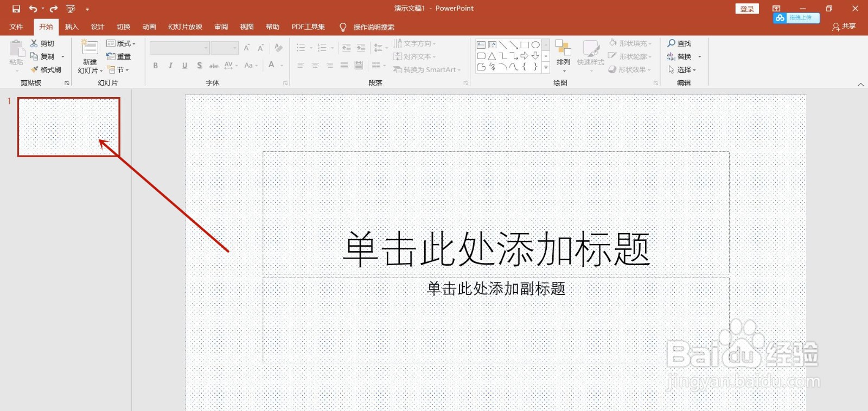Increase font size with larger A
This screenshot has width=868, height=411.
(x=247, y=48)
